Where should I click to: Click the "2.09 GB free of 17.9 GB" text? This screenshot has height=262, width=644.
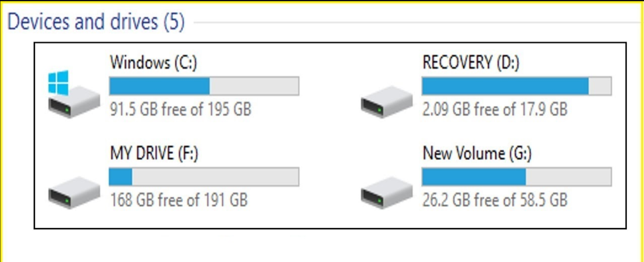tap(495, 109)
